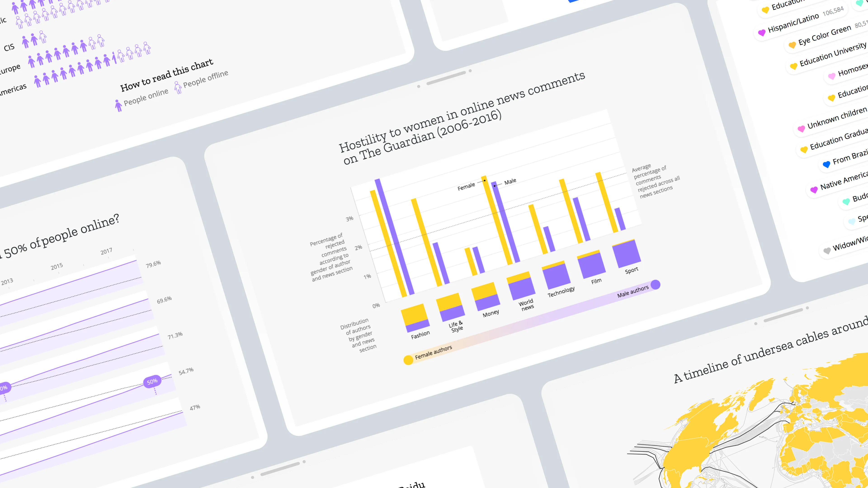Click the Native American heart icon
Image resolution: width=868 pixels, height=488 pixels.
pos(814,190)
